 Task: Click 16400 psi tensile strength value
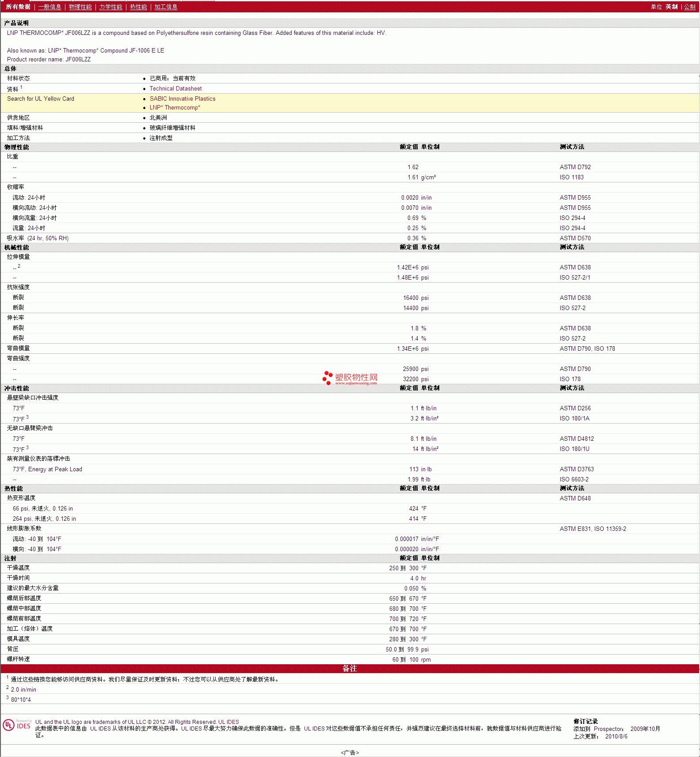point(416,298)
